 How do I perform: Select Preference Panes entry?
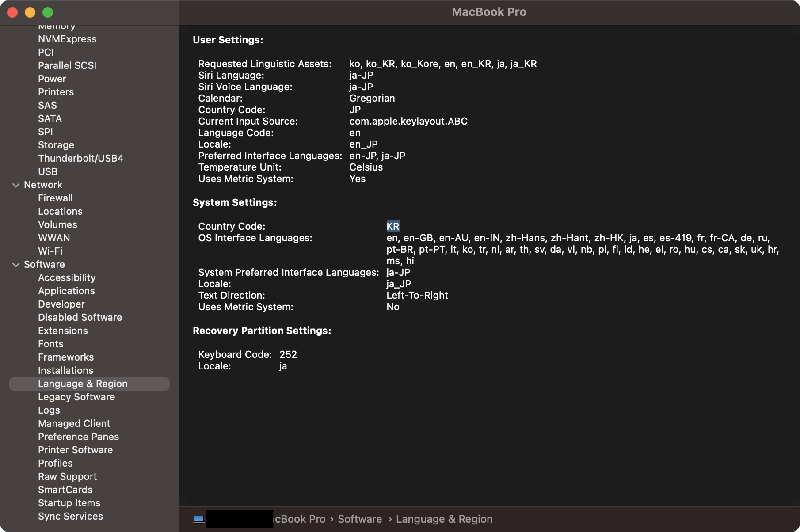point(79,437)
